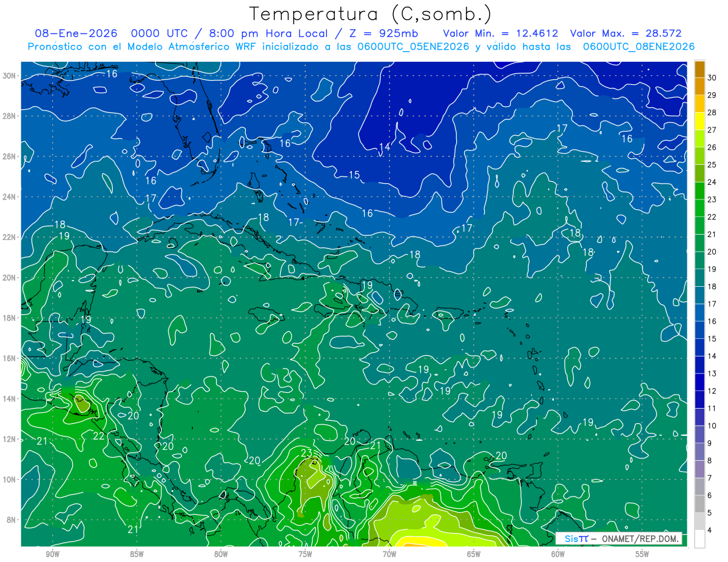
Task: Click the '85W' longitude axis label
Action: pyautogui.click(x=136, y=554)
